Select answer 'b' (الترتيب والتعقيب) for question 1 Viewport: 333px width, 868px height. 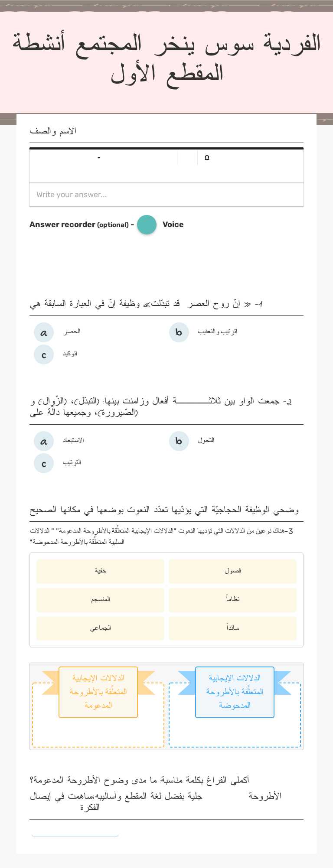pos(179,332)
